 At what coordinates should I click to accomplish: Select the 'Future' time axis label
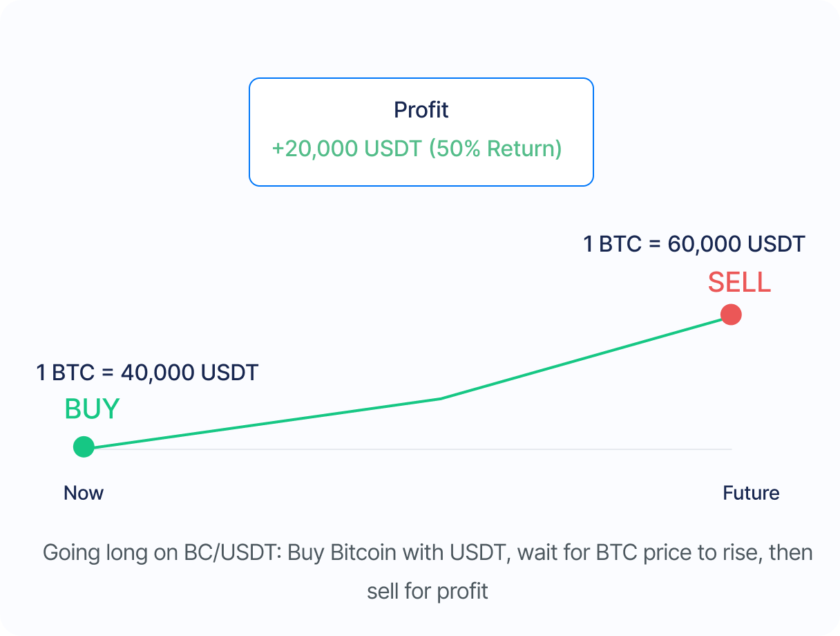tap(751, 493)
